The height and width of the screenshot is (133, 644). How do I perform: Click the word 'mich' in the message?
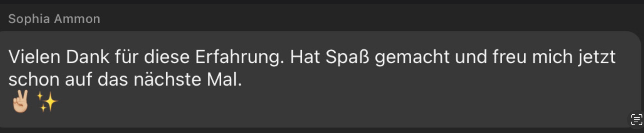552,57
